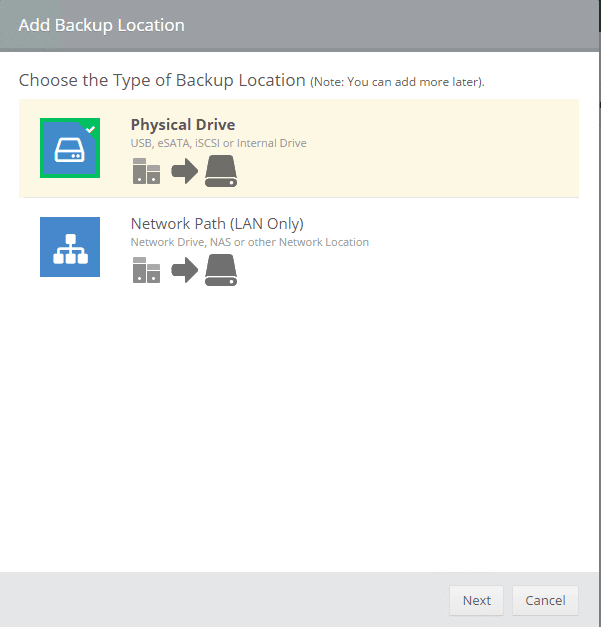Click the arrow icon under Network Path
Screen dimensions: 601x627
pos(184,270)
